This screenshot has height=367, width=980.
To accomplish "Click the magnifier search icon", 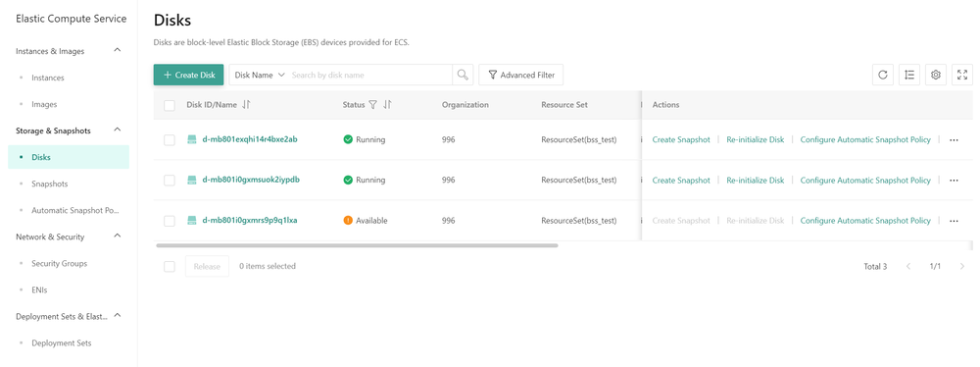I will click(463, 75).
